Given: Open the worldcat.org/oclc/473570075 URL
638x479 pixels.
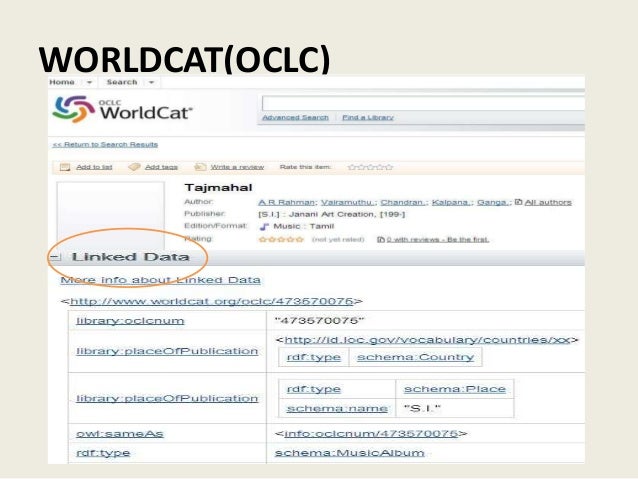Looking at the screenshot, I should (x=212, y=301).
